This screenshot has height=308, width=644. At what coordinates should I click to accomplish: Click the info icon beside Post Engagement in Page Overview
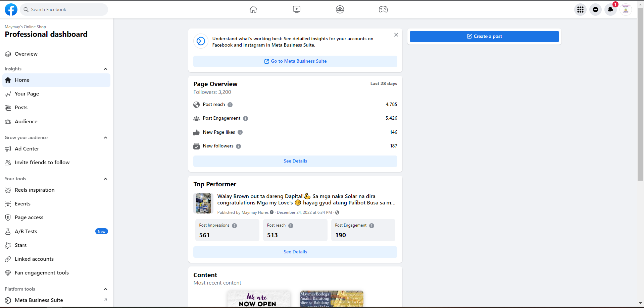tap(246, 118)
